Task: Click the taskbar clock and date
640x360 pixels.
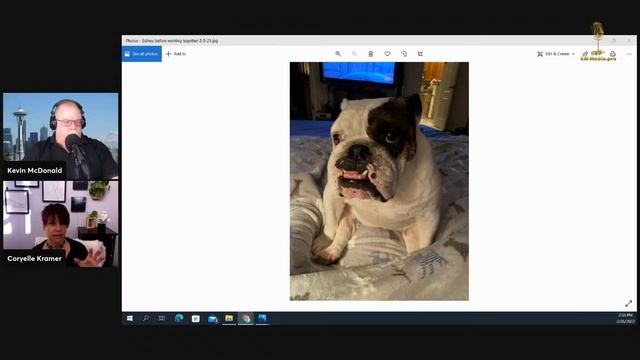Action: click(625, 318)
